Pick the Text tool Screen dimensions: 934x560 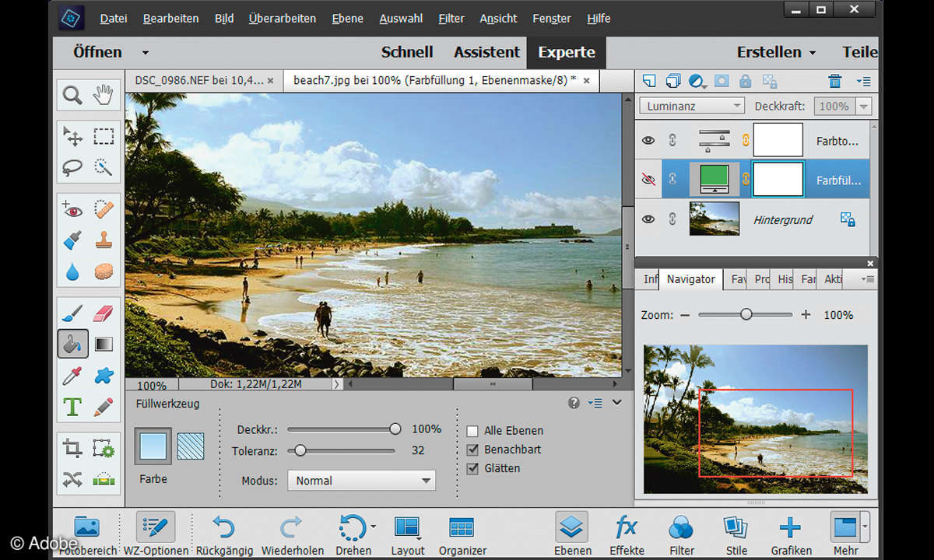tap(72, 406)
